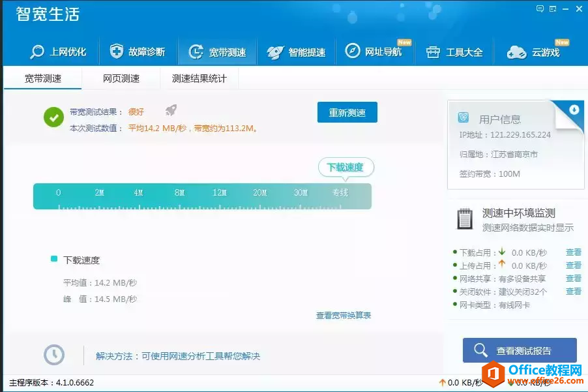Click the 峰值:14.5 MB/秒 text
The image size is (588, 392).
tap(100, 299)
